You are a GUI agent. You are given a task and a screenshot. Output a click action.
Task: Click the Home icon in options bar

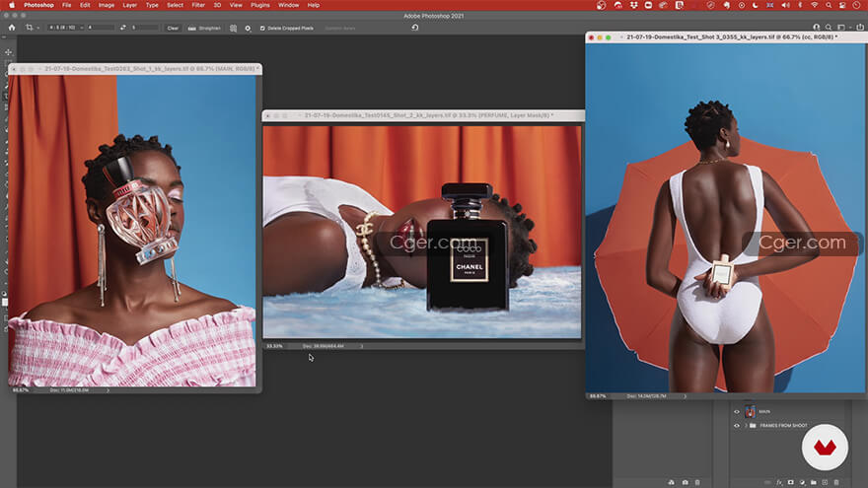point(12,28)
